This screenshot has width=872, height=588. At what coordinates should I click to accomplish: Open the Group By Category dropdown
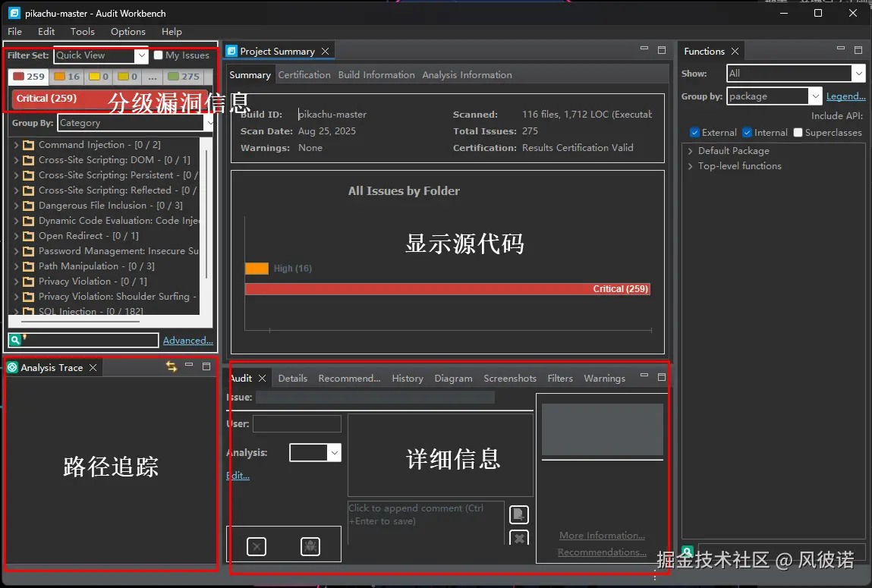209,123
